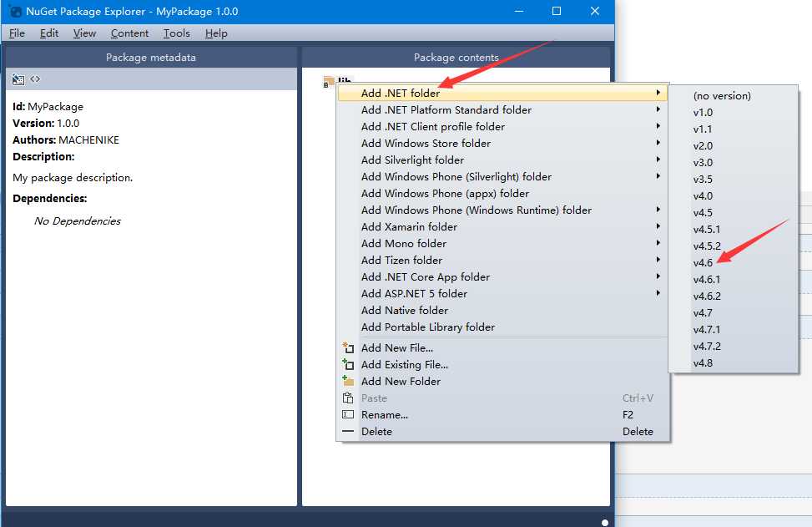Choose Delete in context menu
This screenshot has height=527, width=812.
coord(502,431)
